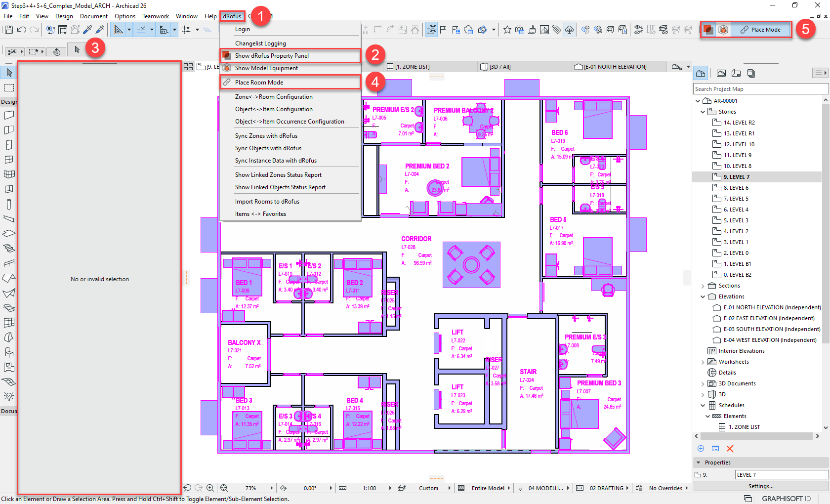Click the Settings... button
The height and width of the screenshot is (504, 830).
point(760,486)
